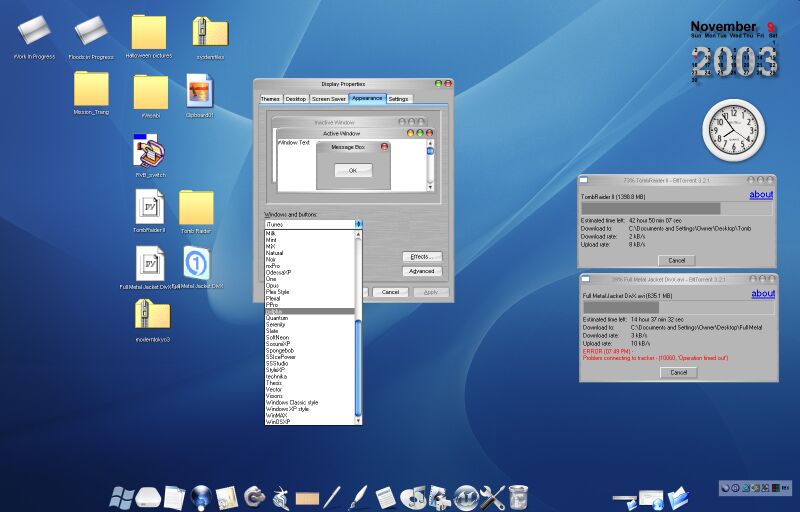
Task: Select the Halloween pictures folder icon
Action: [x=149, y=32]
